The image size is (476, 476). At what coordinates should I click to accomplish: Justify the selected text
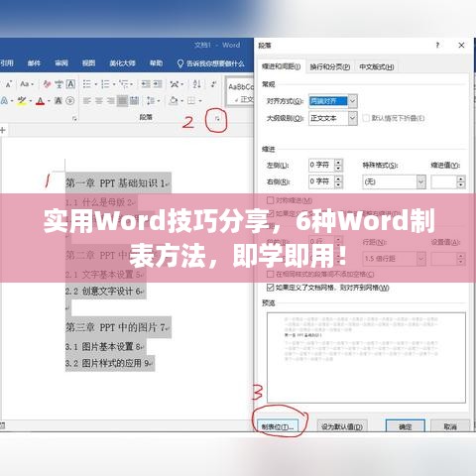[x=122, y=100]
